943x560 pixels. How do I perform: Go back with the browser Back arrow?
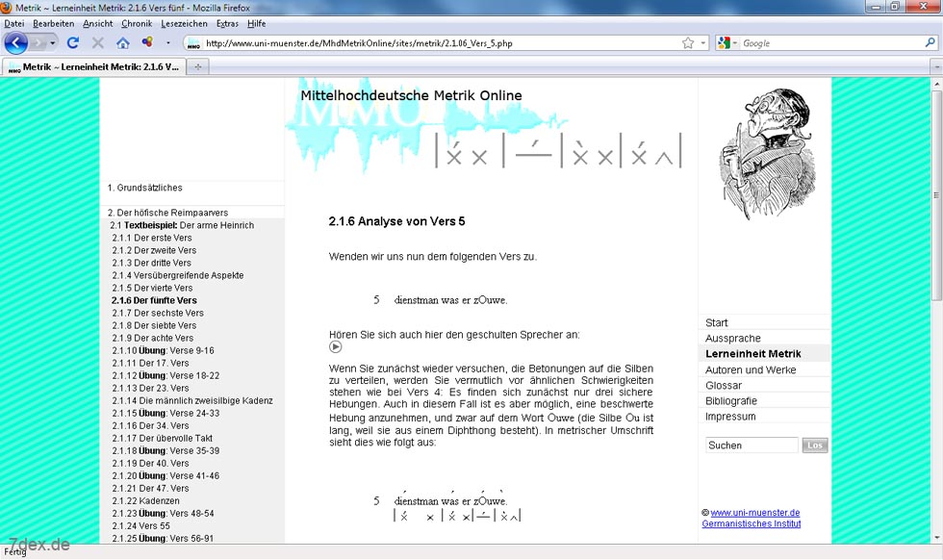click(16, 42)
